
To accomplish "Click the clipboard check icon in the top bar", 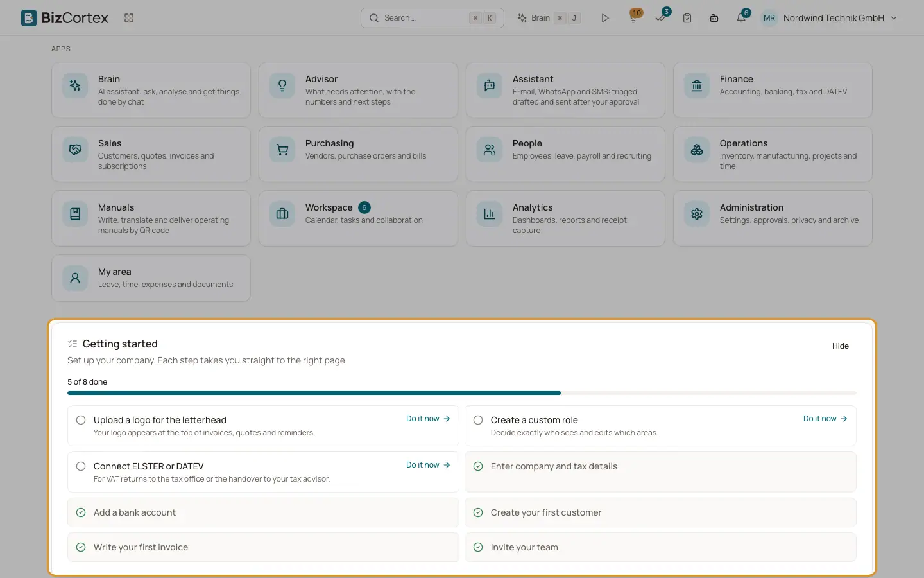I will [687, 18].
